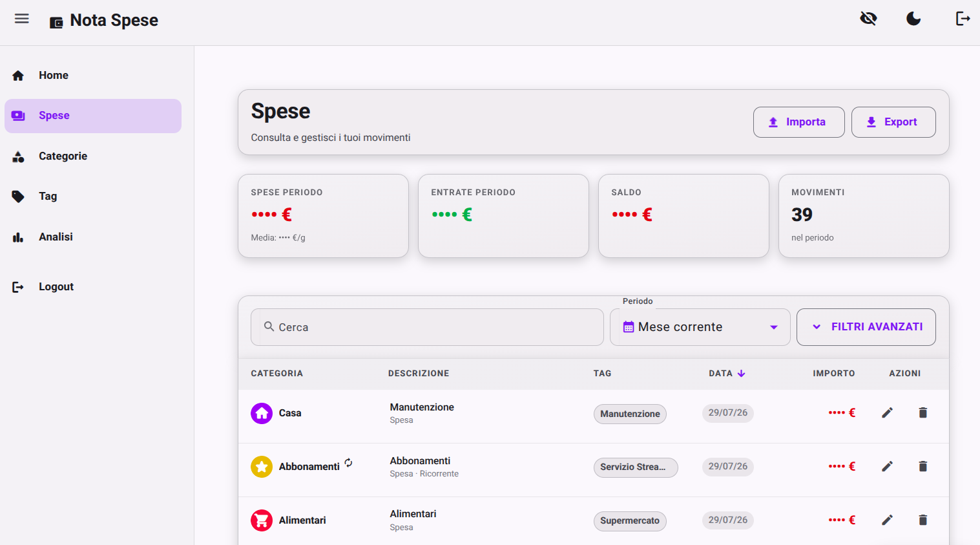This screenshot has width=980, height=545.
Task: Click the Casa category house icon
Action: [x=262, y=413]
